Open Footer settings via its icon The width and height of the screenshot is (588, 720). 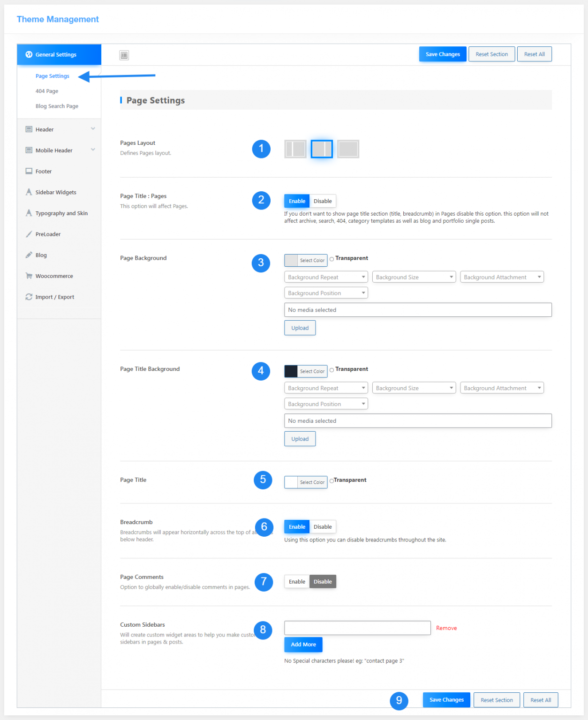point(29,171)
